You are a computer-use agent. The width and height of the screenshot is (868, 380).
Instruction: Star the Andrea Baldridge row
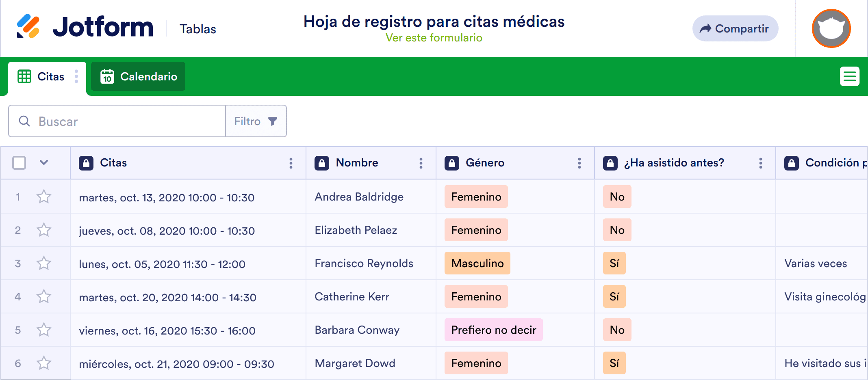(44, 197)
